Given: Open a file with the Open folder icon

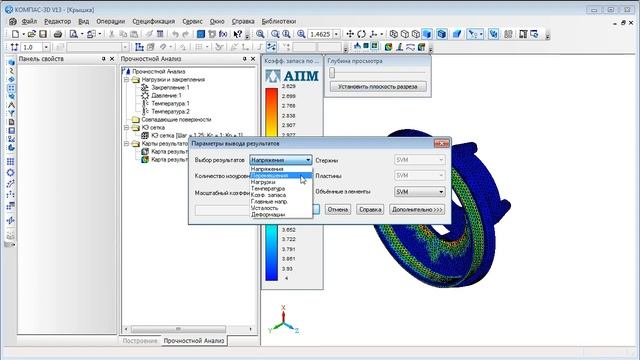Looking at the screenshot, I should (32, 34).
